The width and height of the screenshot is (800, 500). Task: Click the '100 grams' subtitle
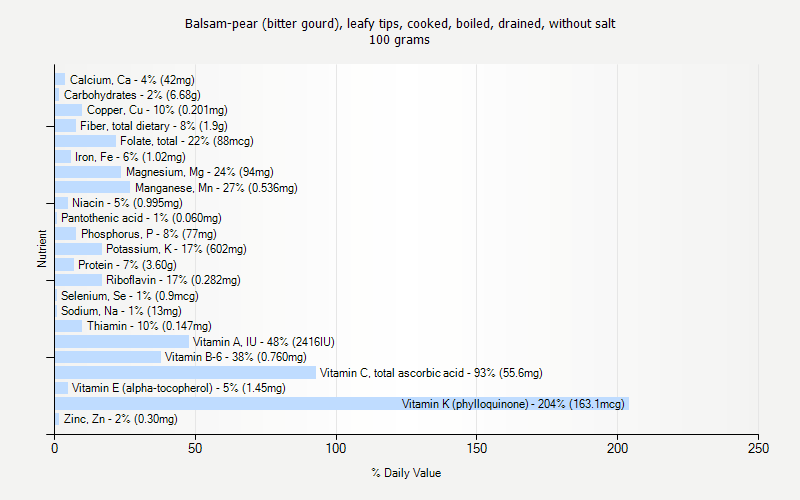(399, 40)
